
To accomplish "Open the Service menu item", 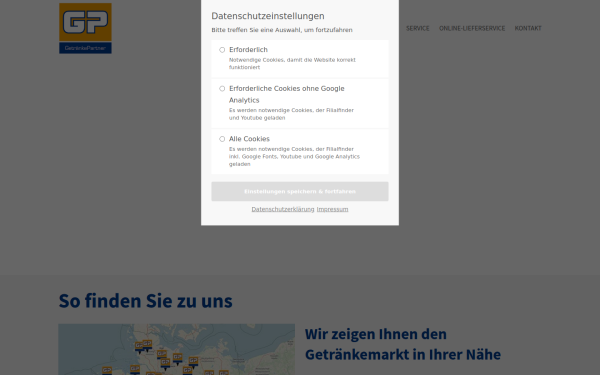I will 417,28.
